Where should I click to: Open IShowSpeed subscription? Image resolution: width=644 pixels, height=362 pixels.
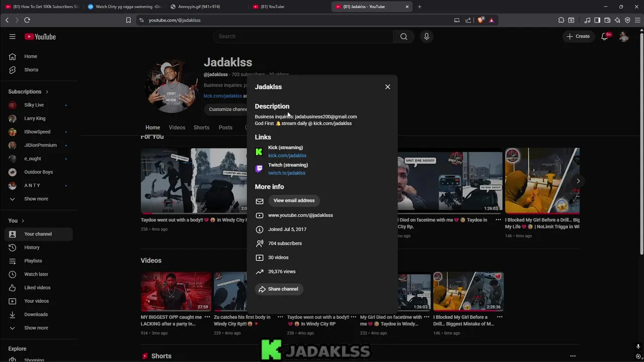(39, 132)
